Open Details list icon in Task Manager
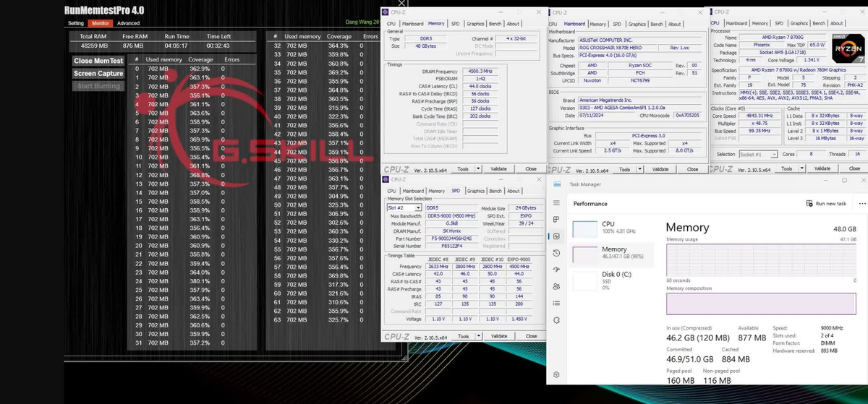The width and height of the screenshot is (868, 404). pyautogui.click(x=556, y=303)
